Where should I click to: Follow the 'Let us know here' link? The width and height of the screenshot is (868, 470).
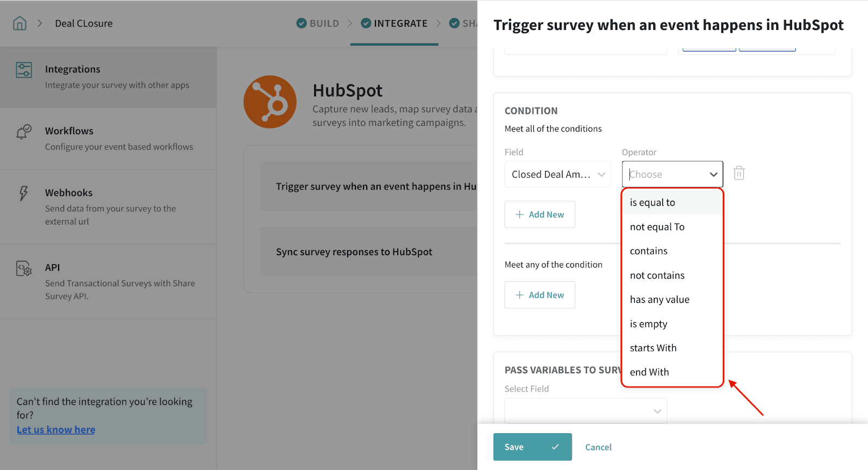point(56,430)
